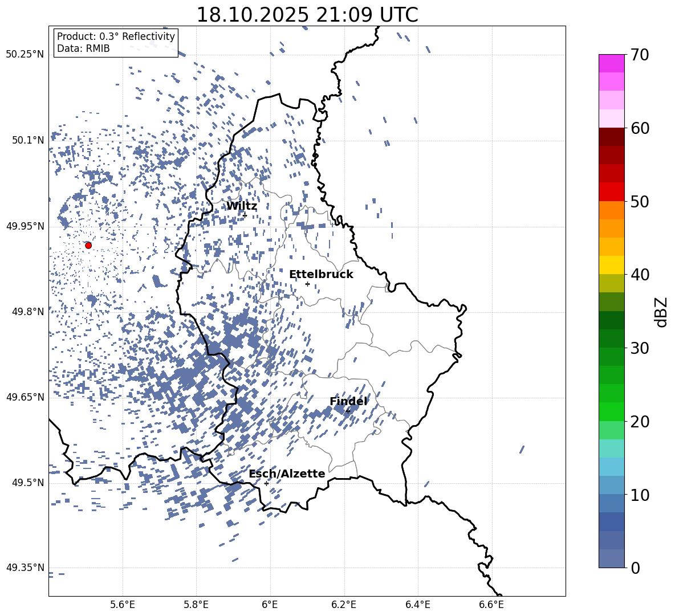Viewport: 675px width, 616px height.
Task: Click the colorbar tick value 60
Action: coord(640,128)
